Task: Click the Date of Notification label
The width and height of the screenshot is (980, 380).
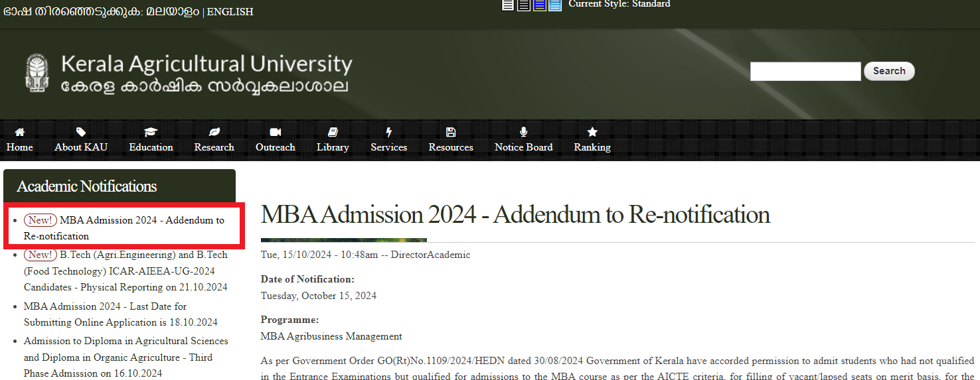Action: coord(307,279)
